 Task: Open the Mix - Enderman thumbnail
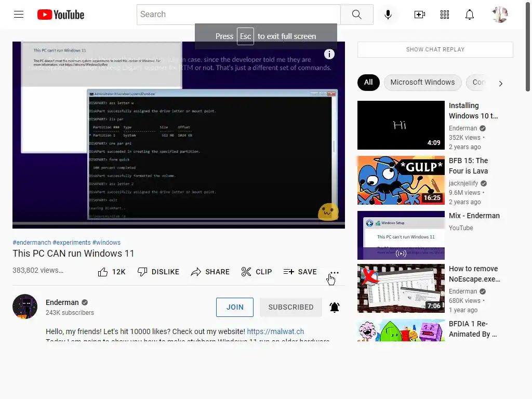[x=401, y=235]
